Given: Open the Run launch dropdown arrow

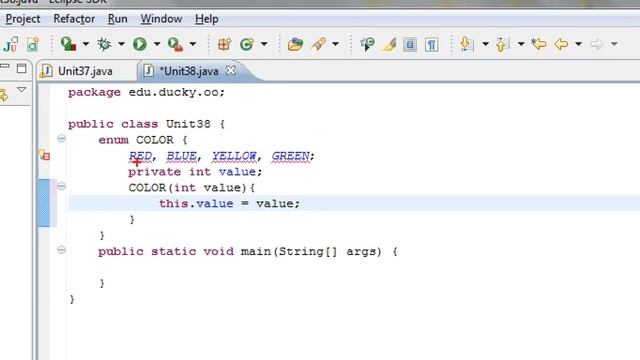Looking at the screenshot, I should point(157,44).
